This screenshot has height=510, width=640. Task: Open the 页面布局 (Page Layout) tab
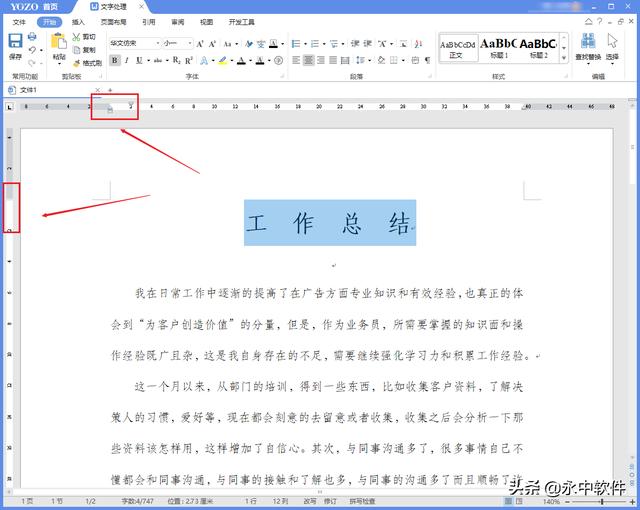coord(113,21)
